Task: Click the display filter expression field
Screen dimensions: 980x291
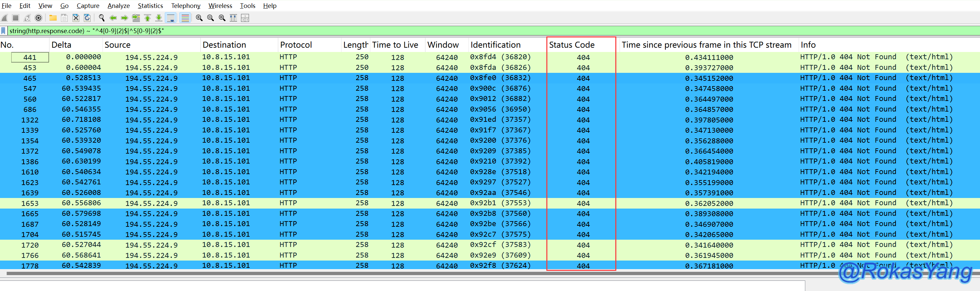Action: point(457,31)
